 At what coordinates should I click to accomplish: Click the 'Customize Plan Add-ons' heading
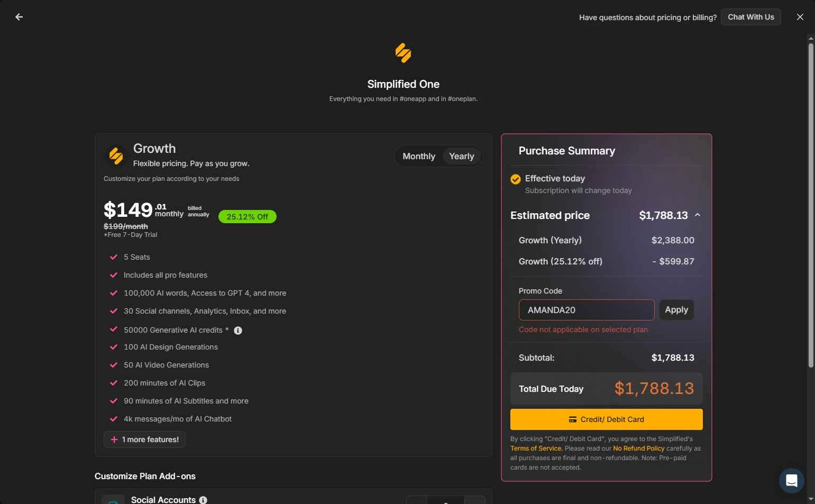point(145,476)
